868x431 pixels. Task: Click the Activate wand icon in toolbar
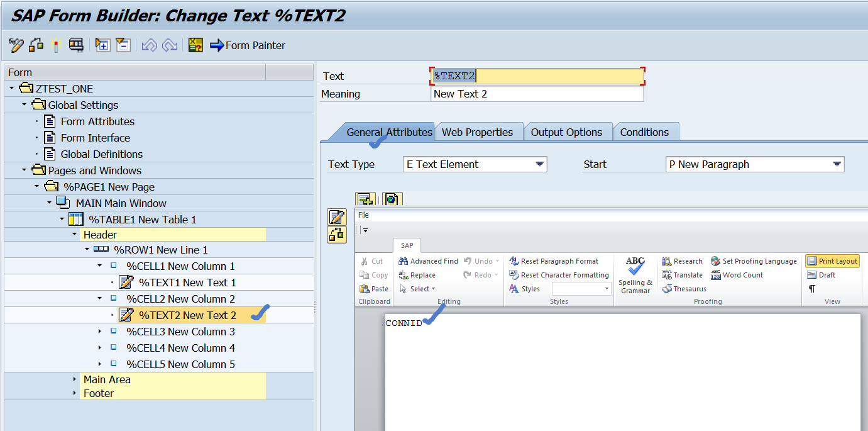point(56,45)
